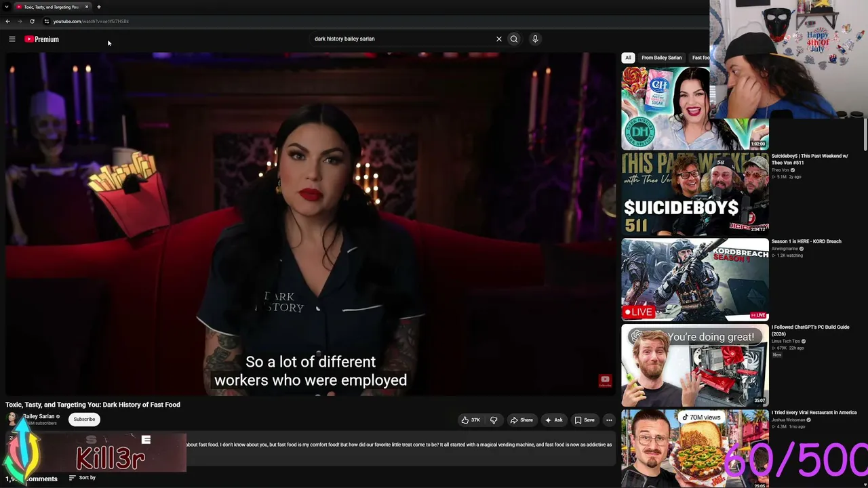This screenshot has width=868, height=488.
Task: Click title 'I Tried Every Viral Restaurant in America'
Action: (814, 412)
